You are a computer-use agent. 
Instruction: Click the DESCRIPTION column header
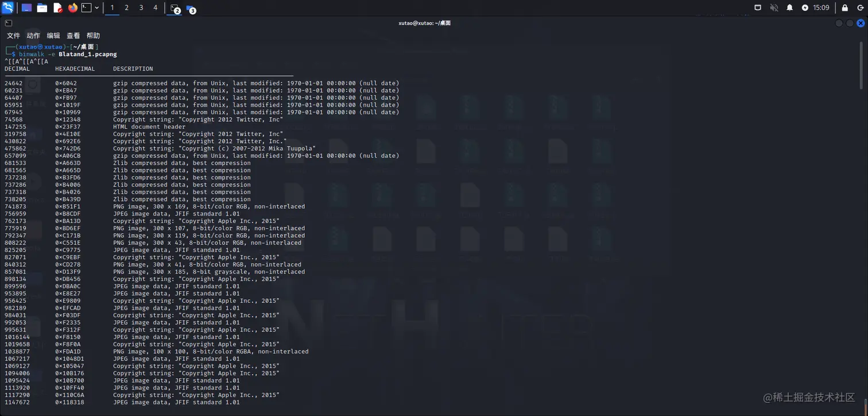tap(133, 68)
